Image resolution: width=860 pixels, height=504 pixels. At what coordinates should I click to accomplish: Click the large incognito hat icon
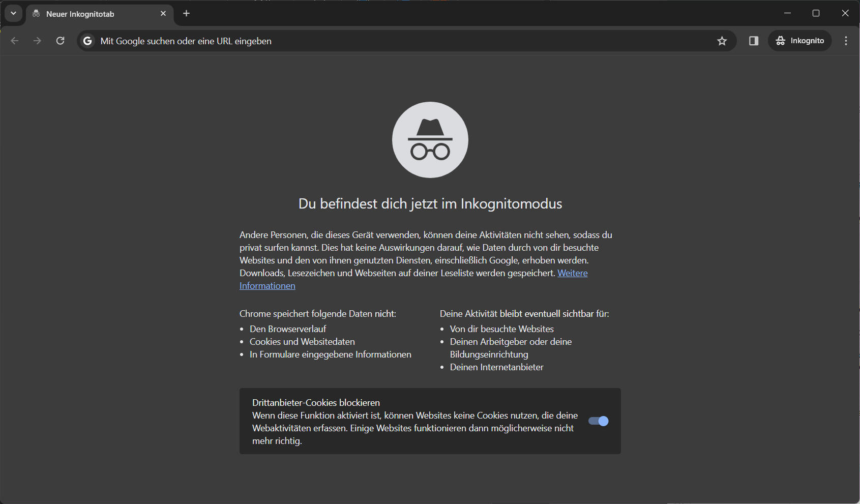click(430, 140)
